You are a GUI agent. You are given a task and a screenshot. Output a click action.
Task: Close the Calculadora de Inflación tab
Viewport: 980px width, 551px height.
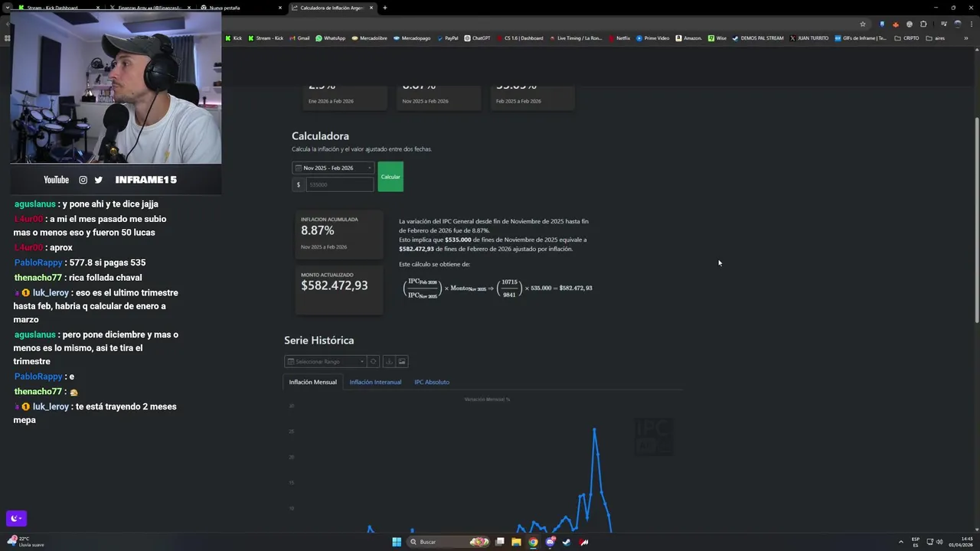point(371,8)
